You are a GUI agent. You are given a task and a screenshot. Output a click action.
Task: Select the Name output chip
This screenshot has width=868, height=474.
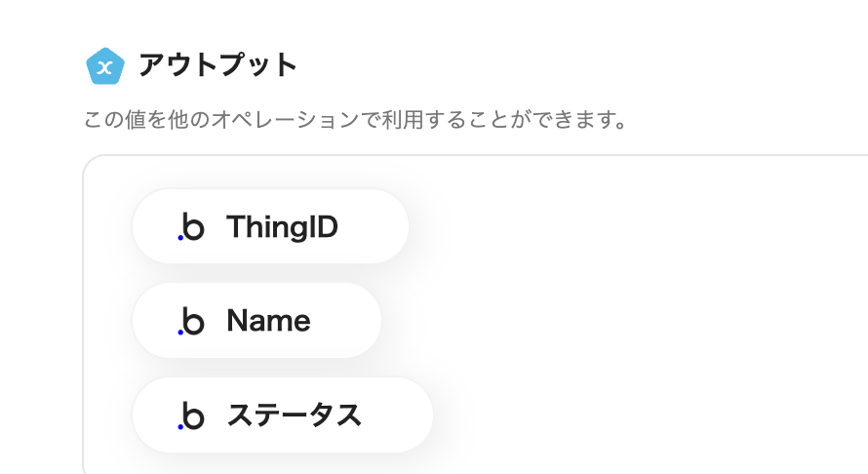pos(256,321)
